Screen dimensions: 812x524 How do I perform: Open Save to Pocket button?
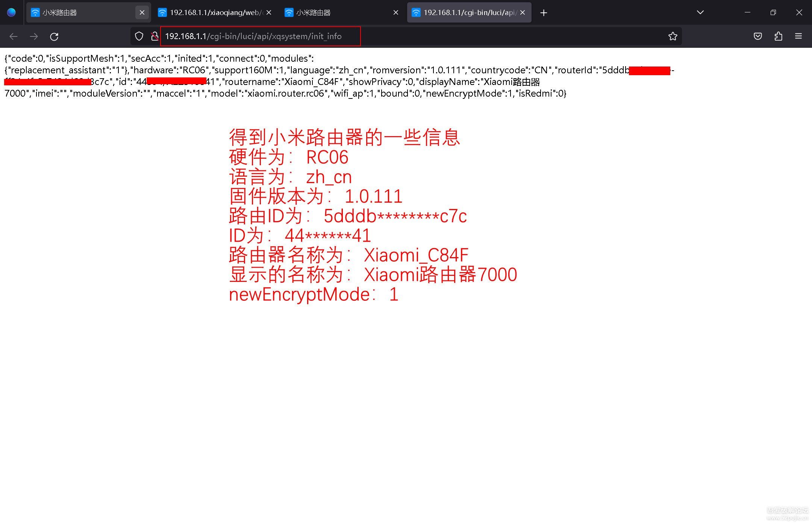(x=758, y=36)
